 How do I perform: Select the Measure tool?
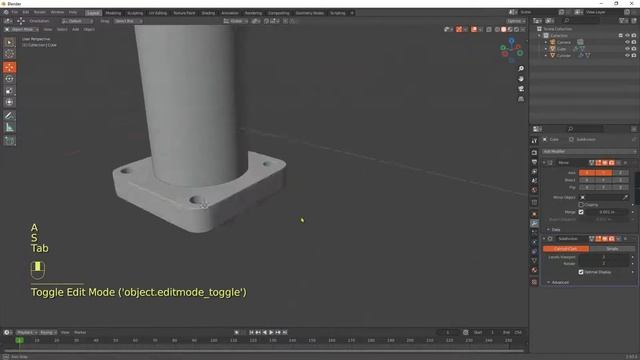pyautogui.click(x=9, y=128)
